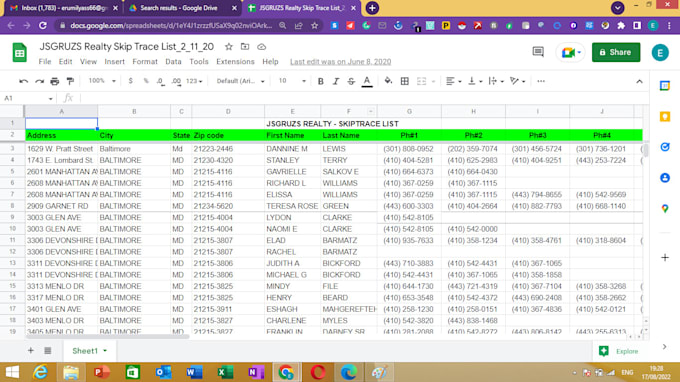The height and width of the screenshot is (382, 680).
Task: Activate the paint format tool
Action: point(70,81)
